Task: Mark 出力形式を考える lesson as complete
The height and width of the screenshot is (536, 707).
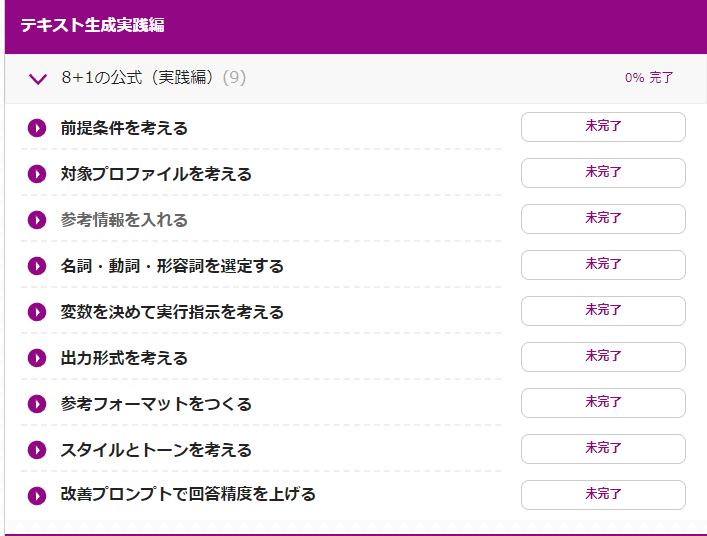Action: pyautogui.click(x=603, y=357)
